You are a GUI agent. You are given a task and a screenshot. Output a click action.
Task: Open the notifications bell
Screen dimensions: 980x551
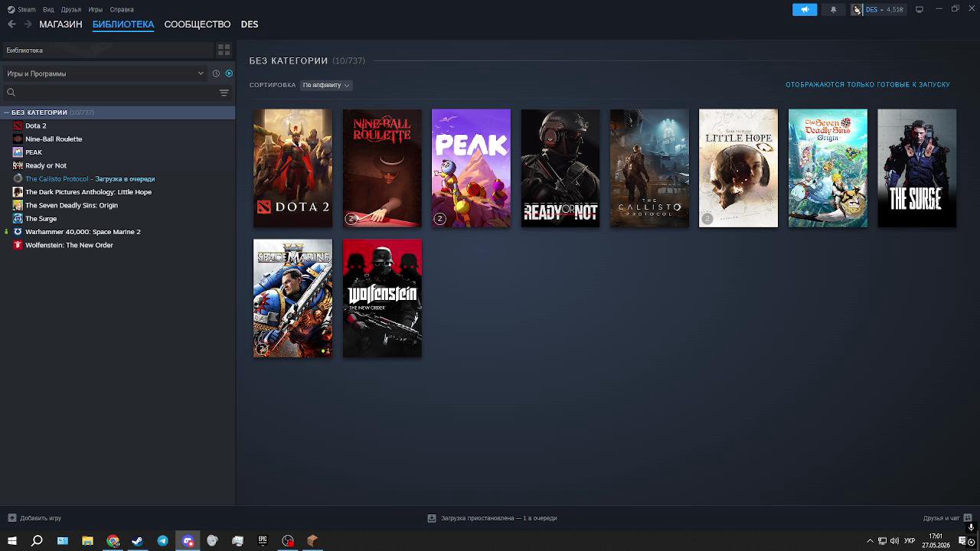coord(833,9)
